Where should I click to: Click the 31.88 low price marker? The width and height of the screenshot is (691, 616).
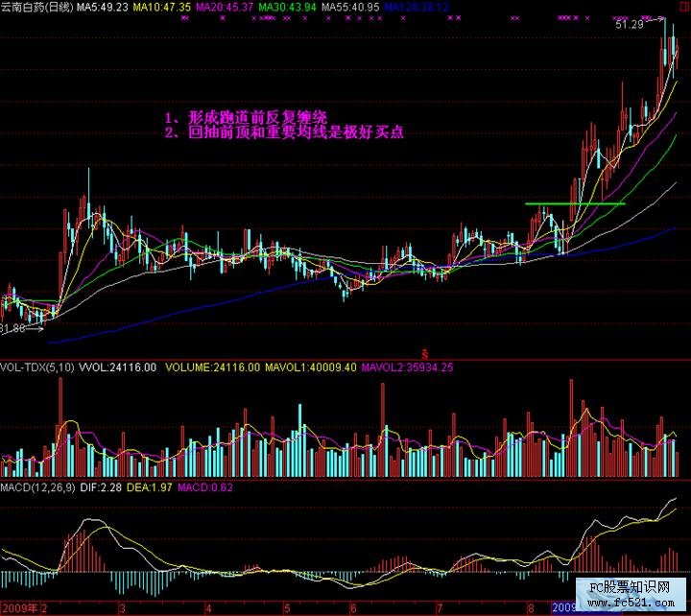point(13,329)
